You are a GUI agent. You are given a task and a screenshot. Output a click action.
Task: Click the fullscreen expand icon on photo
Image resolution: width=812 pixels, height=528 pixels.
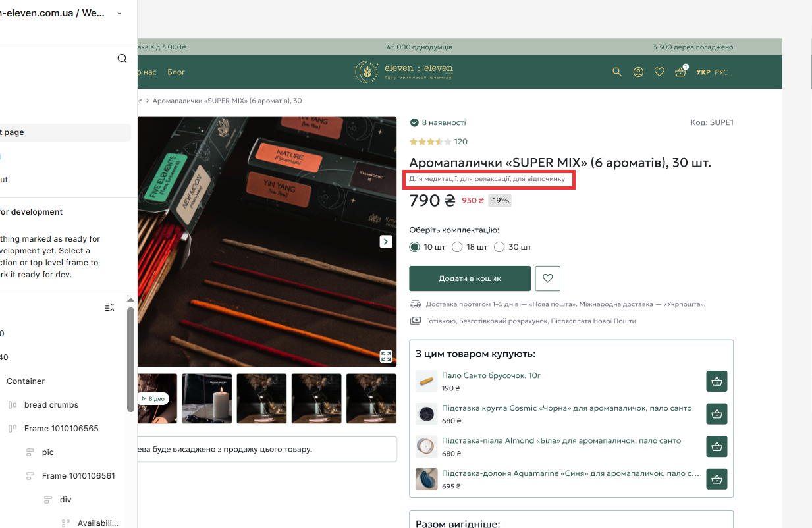click(x=386, y=356)
